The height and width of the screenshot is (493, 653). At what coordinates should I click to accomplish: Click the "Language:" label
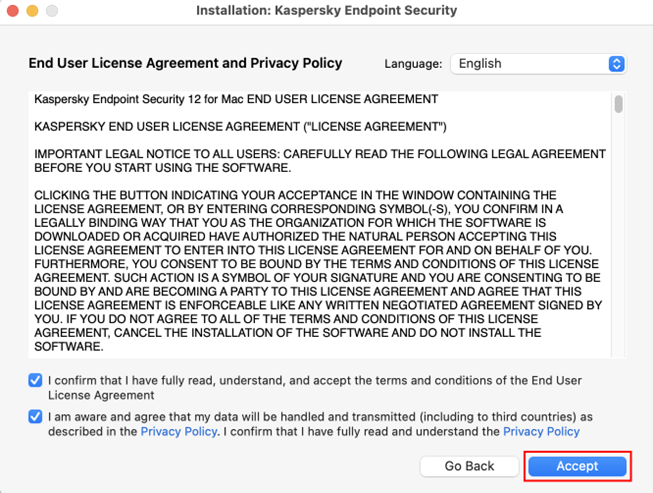413,64
